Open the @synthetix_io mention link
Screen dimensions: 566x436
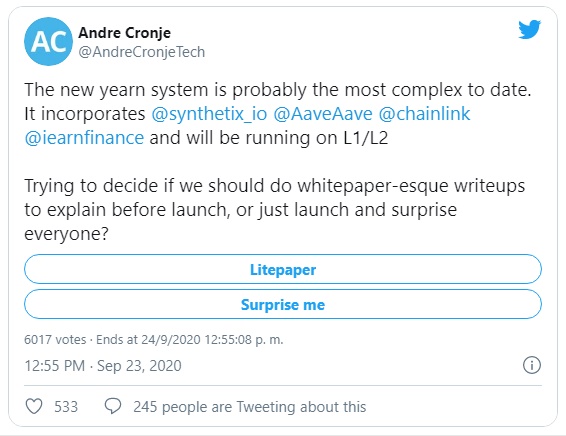209,114
